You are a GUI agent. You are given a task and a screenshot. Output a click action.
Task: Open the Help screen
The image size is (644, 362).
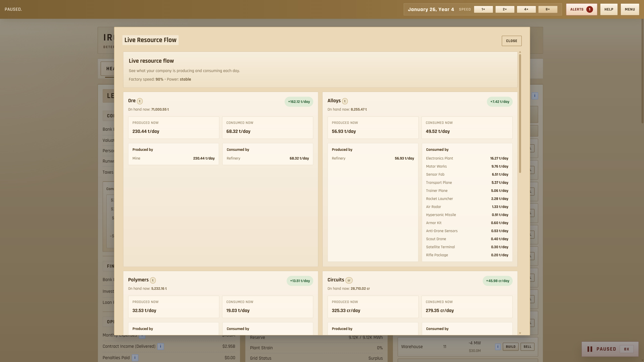pyautogui.click(x=609, y=10)
